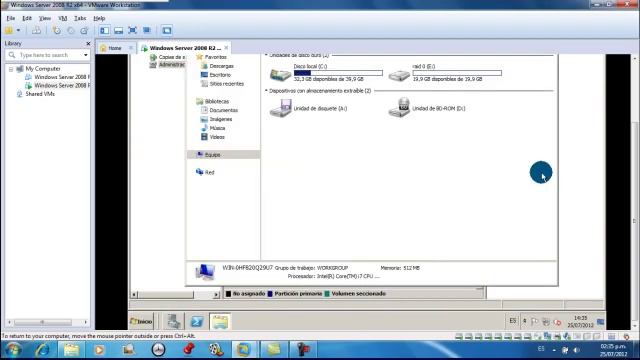Open the Edit menu
640x360 pixels.
(27, 18)
